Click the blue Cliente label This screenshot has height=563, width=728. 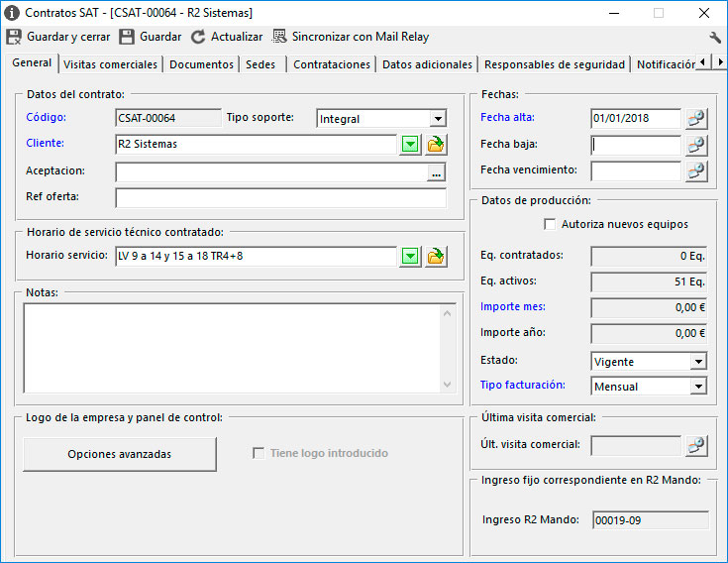(45, 143)
